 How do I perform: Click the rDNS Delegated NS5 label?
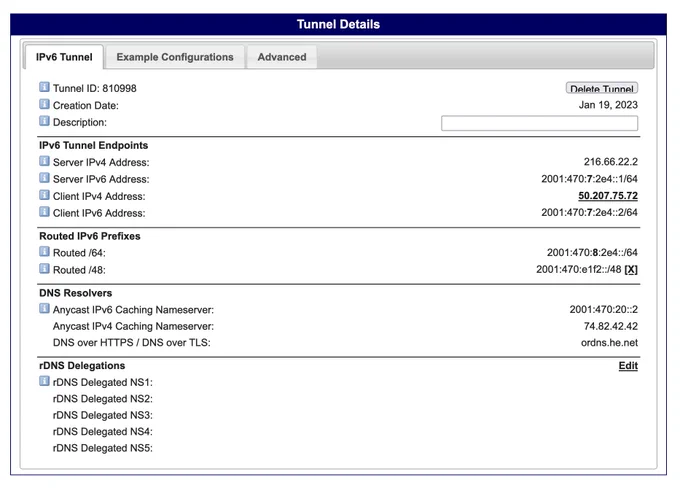coord(103,448)
